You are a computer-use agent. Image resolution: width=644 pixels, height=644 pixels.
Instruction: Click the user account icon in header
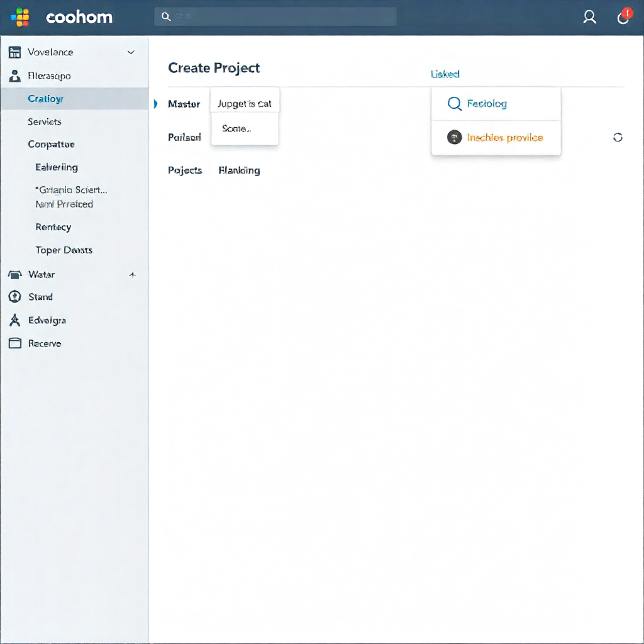click(589, 17)
